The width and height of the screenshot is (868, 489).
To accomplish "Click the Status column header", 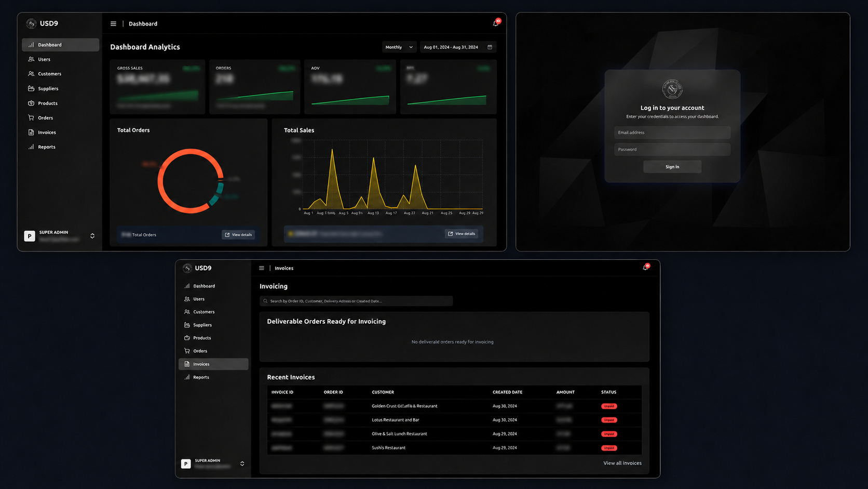I will (608, 392).
